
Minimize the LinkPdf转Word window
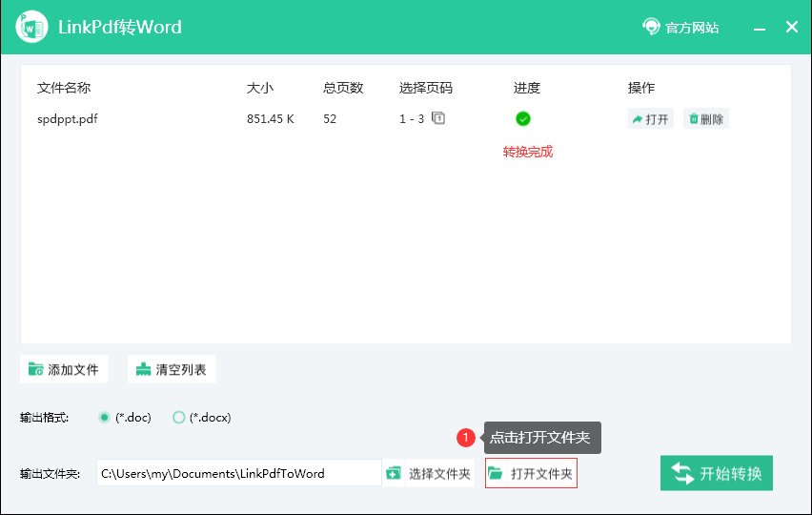click(760, 28)
